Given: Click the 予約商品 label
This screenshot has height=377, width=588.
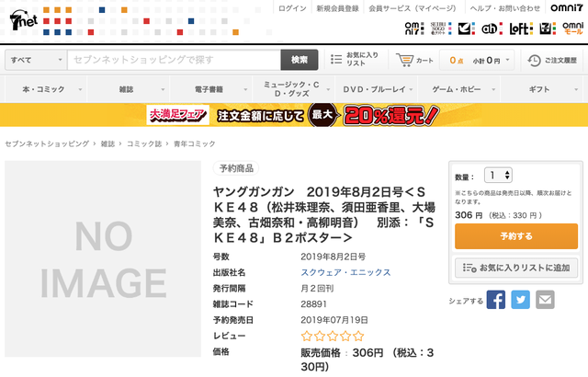Looking at the screenshot, I should point(236,168).
